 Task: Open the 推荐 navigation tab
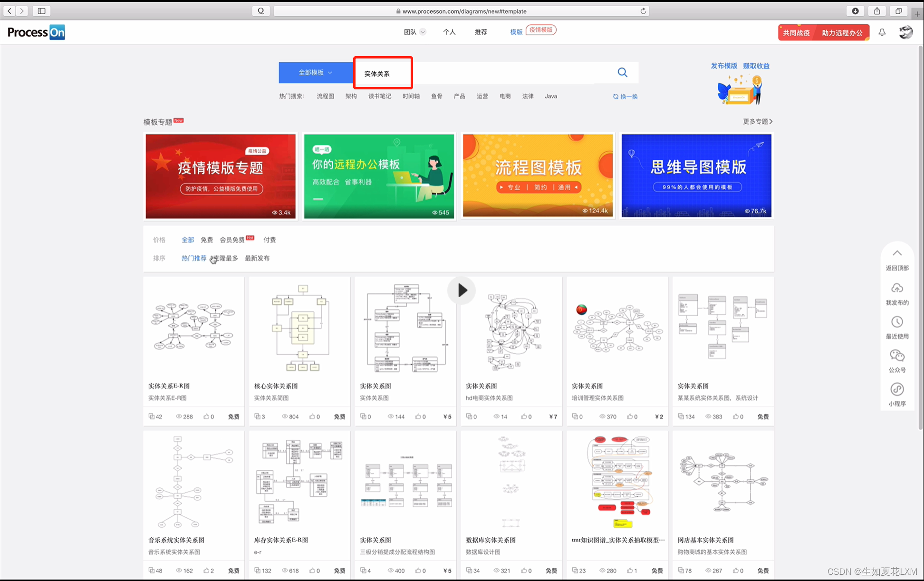pyautogui.click(x=481, y=32)
